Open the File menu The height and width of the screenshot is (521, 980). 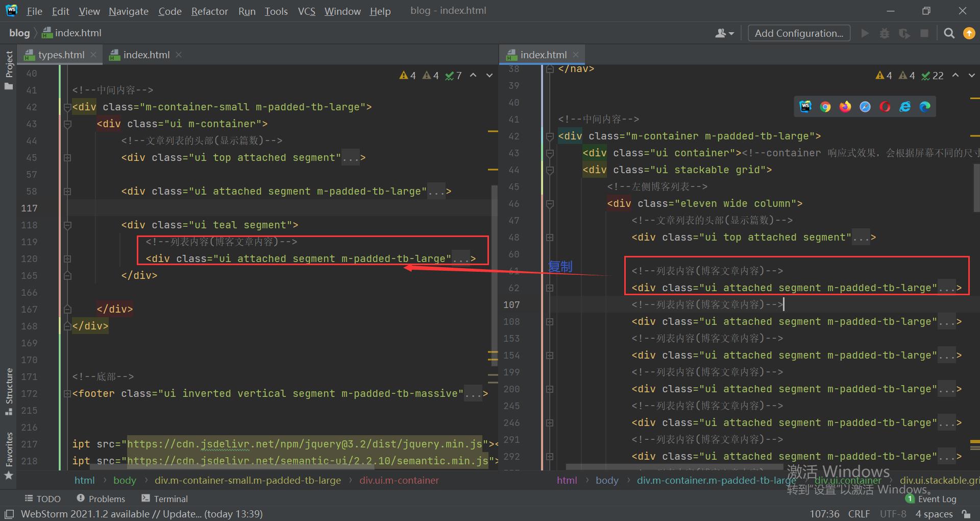coord(34,11)
